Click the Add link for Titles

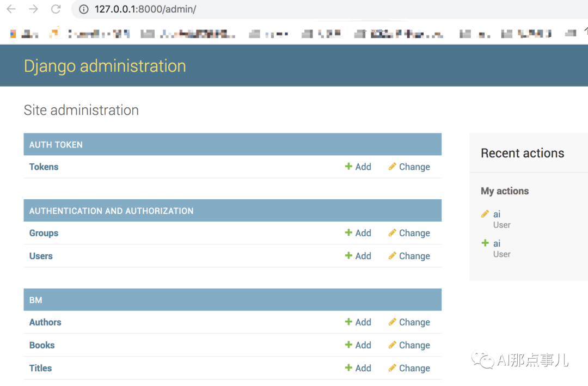point(363,369)
